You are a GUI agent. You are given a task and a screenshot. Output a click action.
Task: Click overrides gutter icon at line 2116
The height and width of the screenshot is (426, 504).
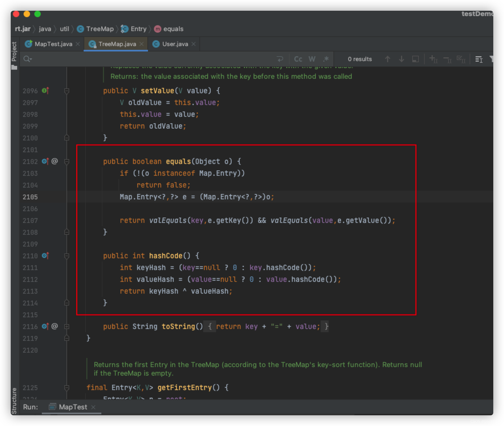[45, 326]
